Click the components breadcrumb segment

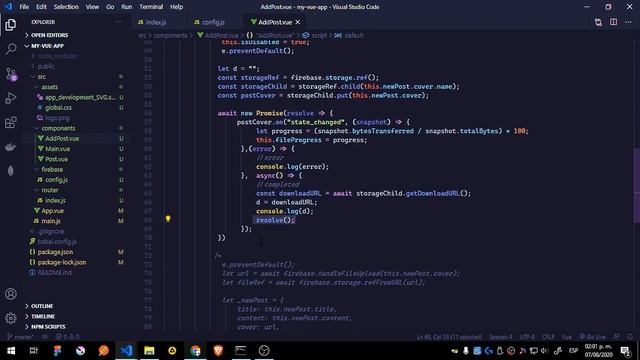coord(170,36)
